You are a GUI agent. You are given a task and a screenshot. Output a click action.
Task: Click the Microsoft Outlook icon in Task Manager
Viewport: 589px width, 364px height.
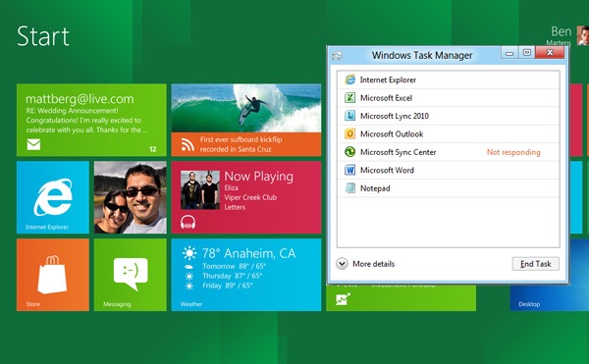pyautogui.click(x=349, y=133)
